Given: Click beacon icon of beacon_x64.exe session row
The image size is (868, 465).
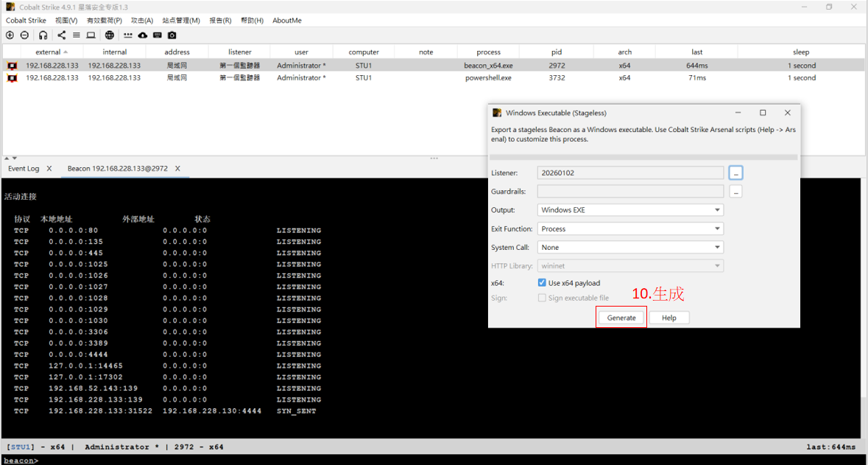Looking at the screenshot, I should [13, 66].
